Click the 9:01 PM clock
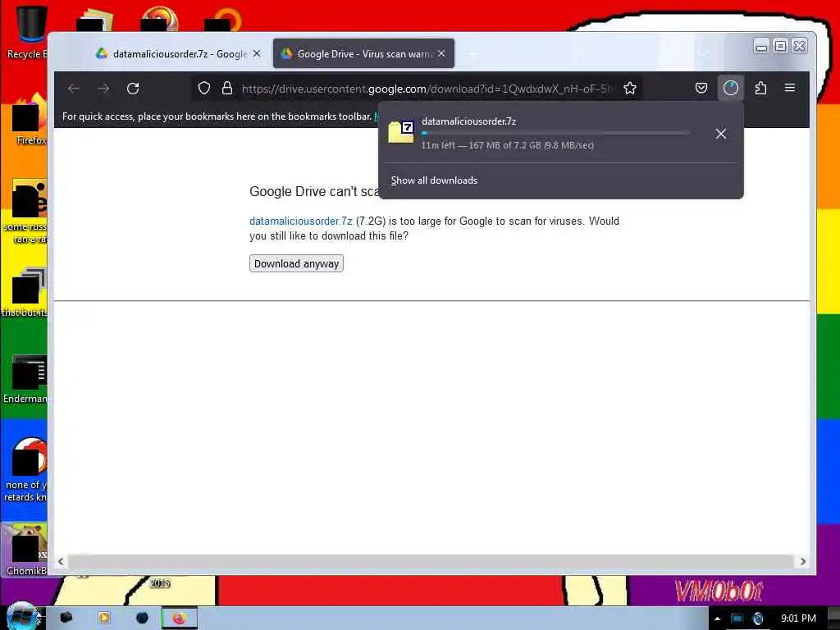The width and height of the screenshot is (840, 630). click(x=798, y=619)
